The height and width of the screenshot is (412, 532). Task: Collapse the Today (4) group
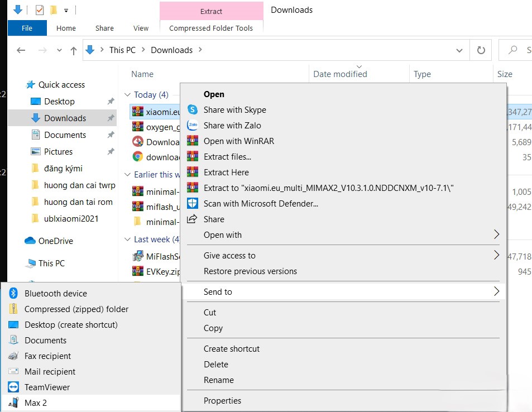128,95
